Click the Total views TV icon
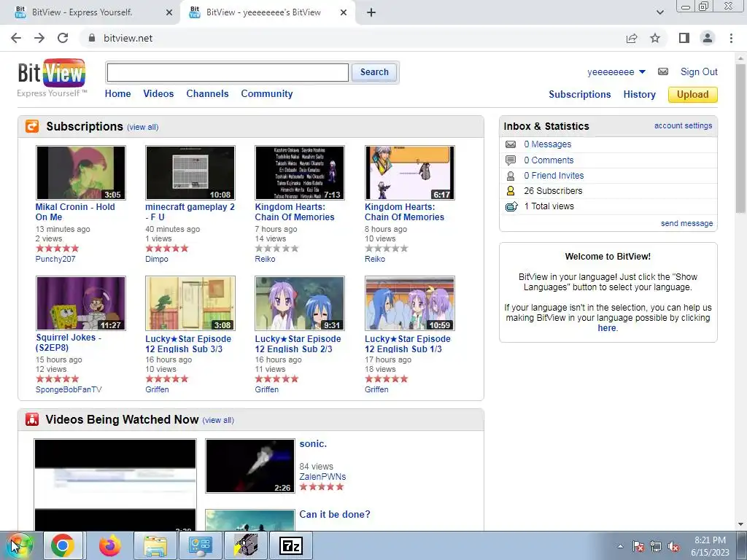 coord(511,206)
